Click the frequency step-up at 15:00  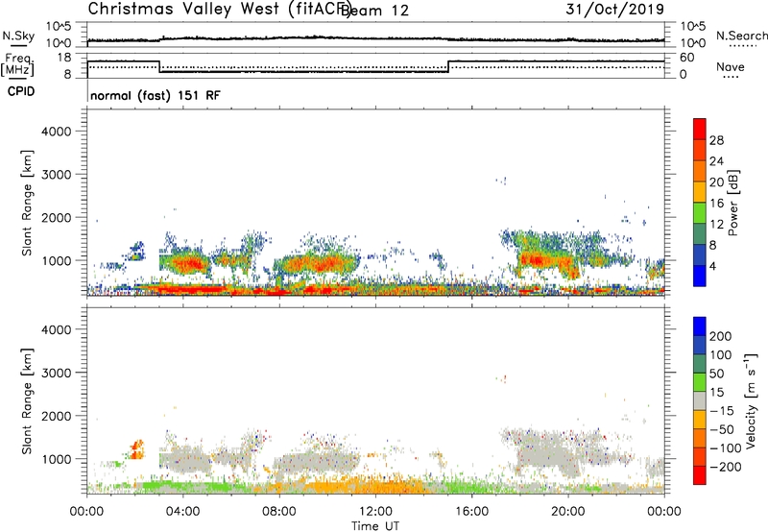pos(448,66)
